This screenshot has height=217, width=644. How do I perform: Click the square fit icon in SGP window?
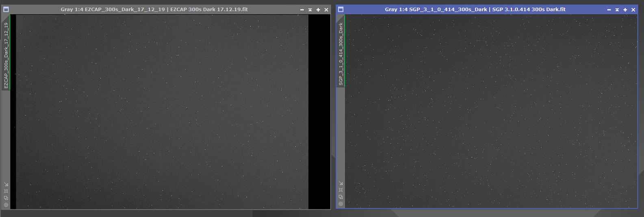341,190
